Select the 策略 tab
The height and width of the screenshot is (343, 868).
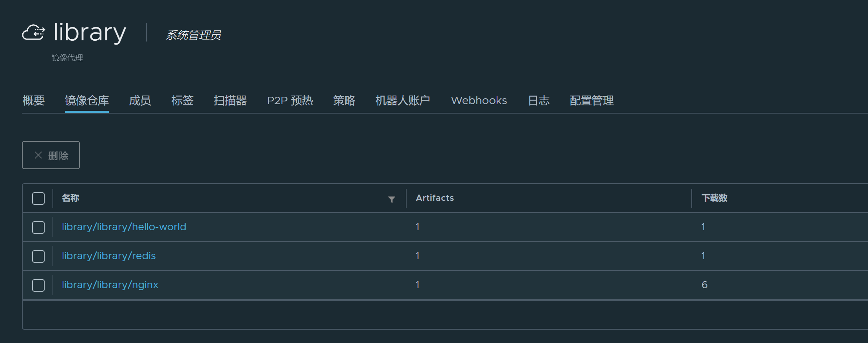344,101
